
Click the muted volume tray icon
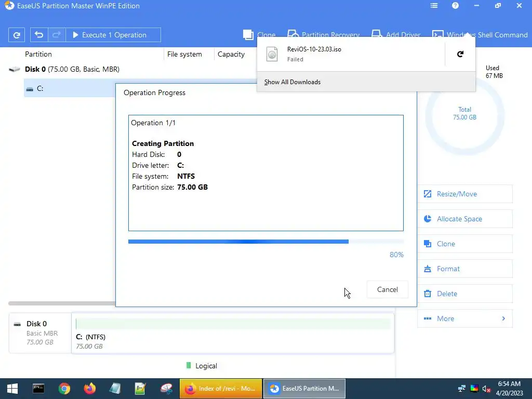[486, 389]
